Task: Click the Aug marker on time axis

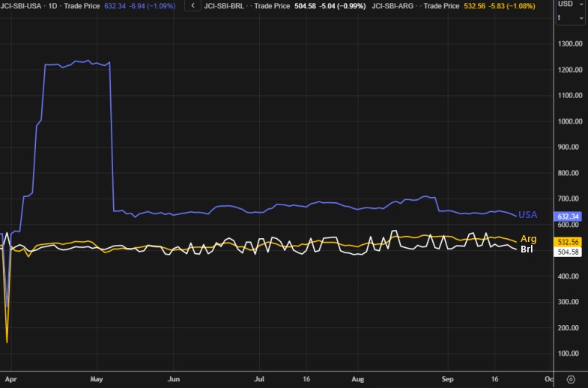Action: [x=358, y=379]
